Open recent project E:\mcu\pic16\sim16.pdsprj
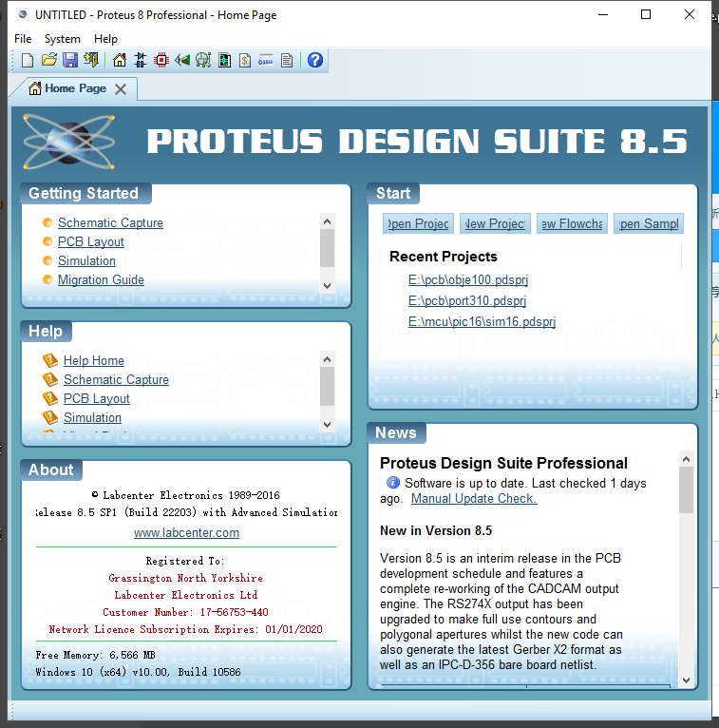Screen dimensions: 719x728 click(482, 322)
